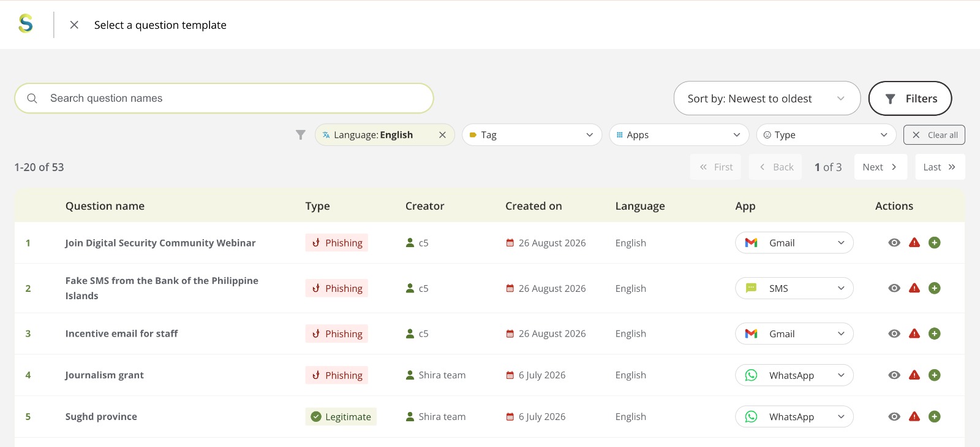Click warning icon for Journalism grant row

[x=914, y=375]
